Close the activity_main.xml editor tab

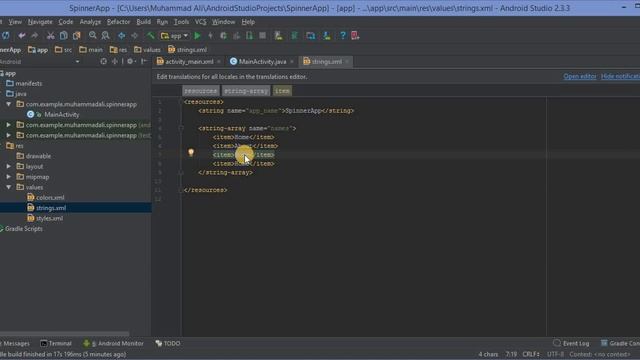click(219, 62)
